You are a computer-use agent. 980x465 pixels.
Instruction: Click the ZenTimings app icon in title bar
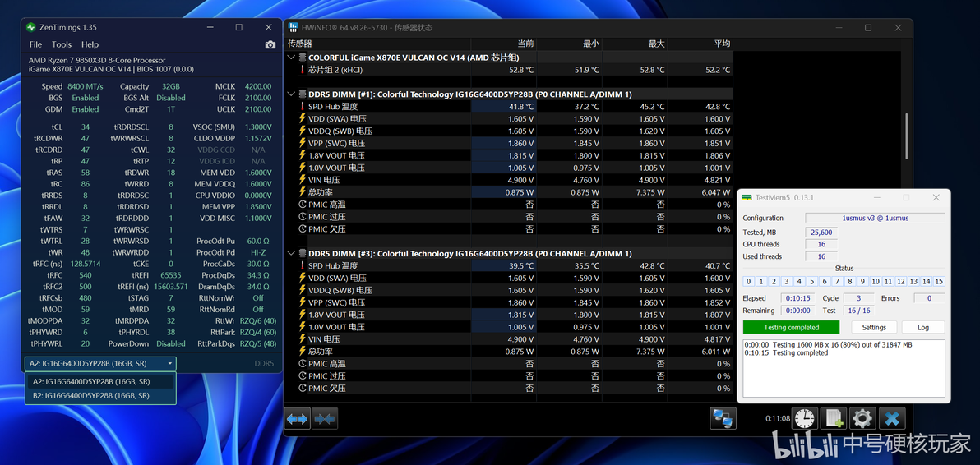pos(31,27)
